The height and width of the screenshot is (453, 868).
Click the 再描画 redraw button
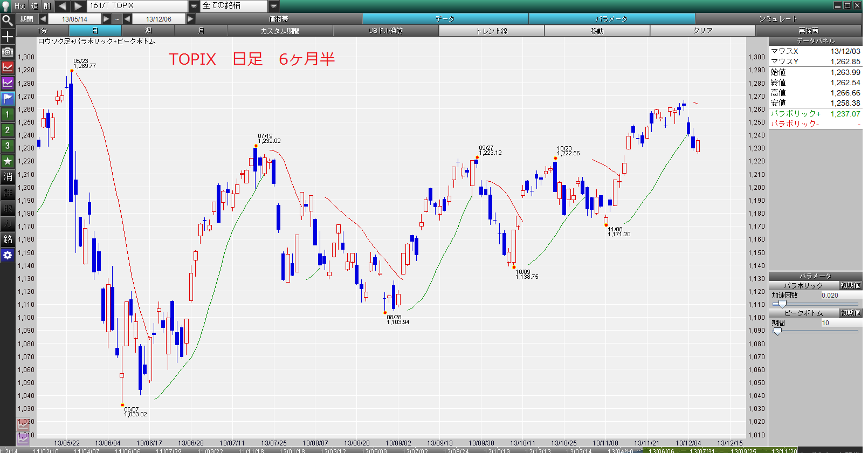(809, 31)
